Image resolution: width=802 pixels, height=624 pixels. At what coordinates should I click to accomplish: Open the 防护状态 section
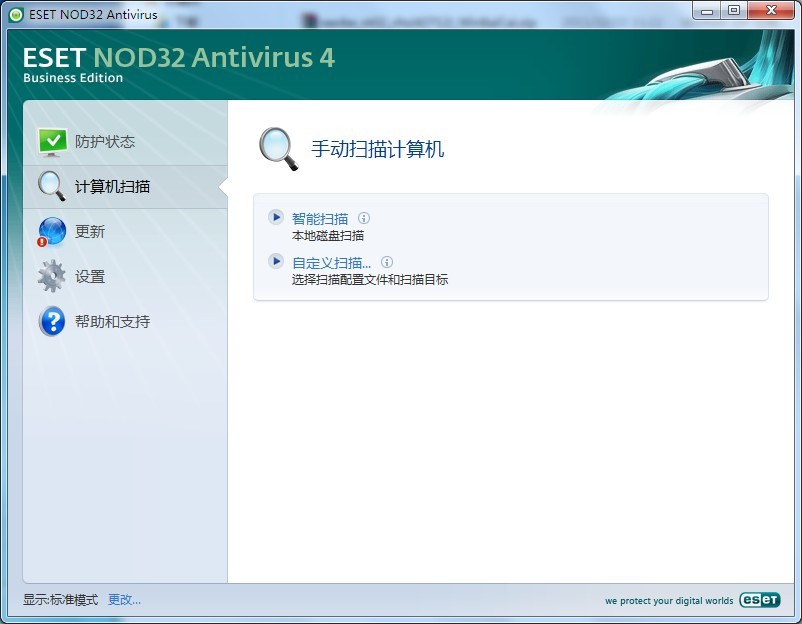pyautogui.click(x=105, y=142)
